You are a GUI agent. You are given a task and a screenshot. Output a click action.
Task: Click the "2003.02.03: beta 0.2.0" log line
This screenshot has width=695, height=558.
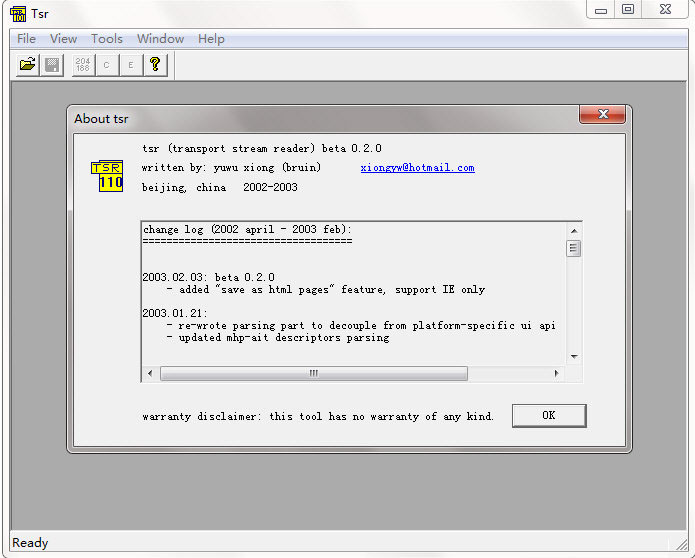(208, 277)
